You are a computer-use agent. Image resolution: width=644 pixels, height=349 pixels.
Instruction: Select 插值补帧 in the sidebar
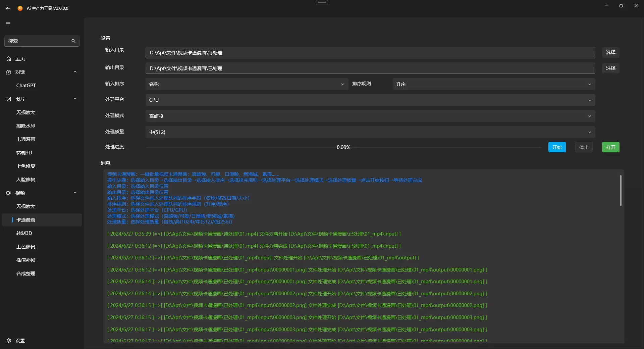42,260
